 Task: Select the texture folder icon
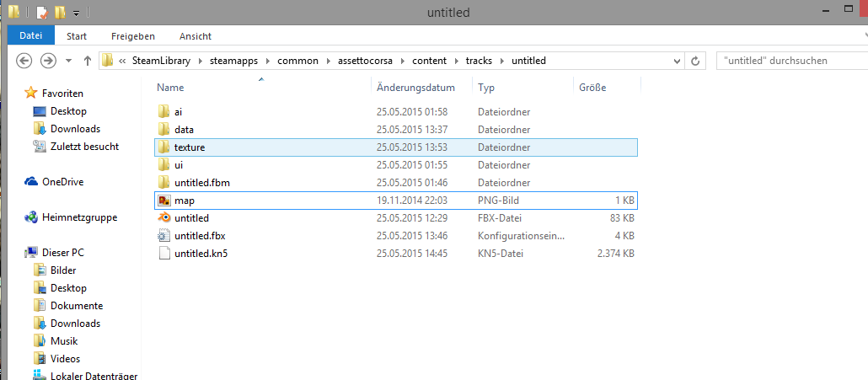(x=163, y=147)
